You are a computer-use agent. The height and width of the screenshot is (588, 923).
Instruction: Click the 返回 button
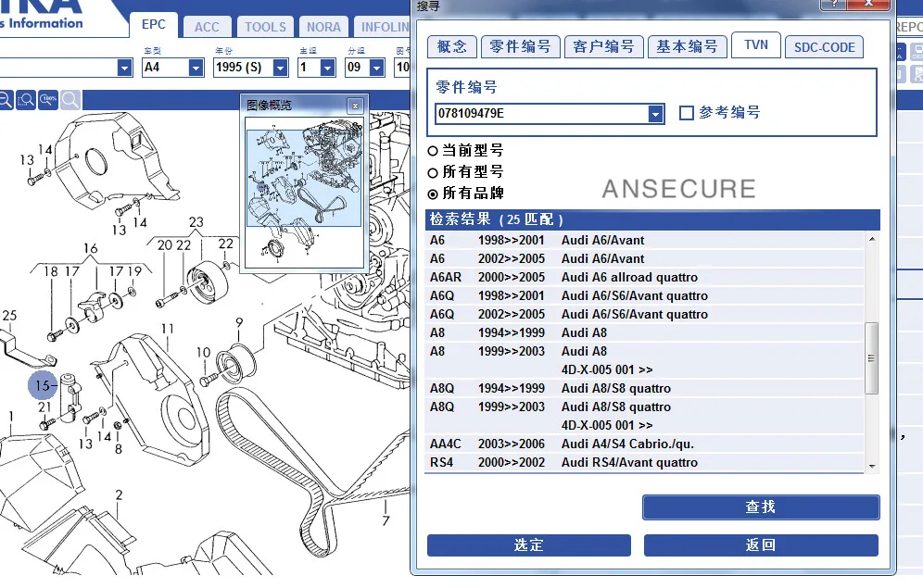tap(761, 545)
